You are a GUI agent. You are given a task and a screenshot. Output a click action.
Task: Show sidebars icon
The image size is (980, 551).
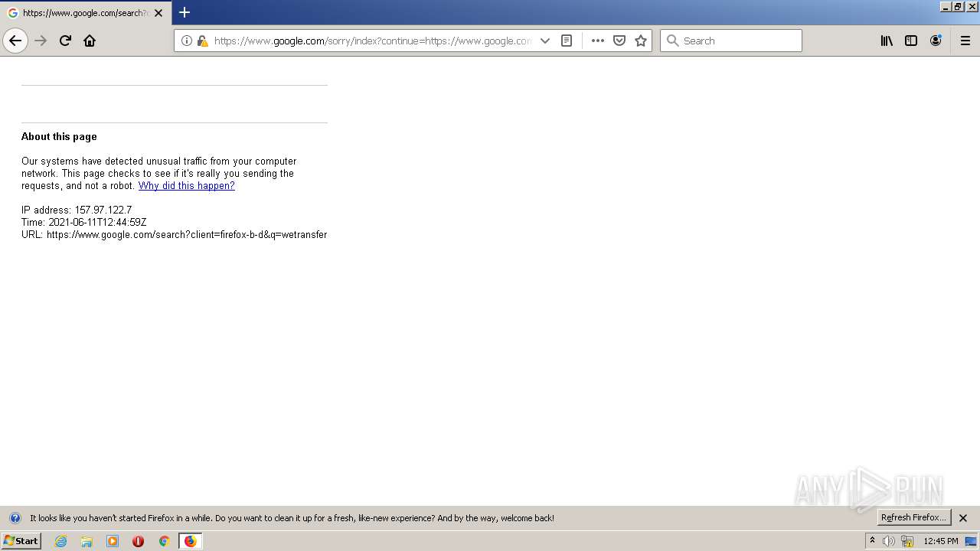click(911, 41)
